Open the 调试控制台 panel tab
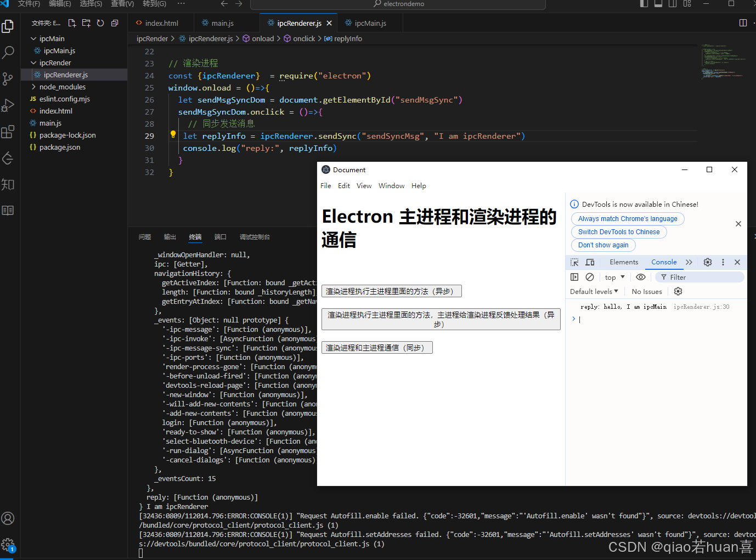This screenshot has height=560, width=756. tap(255, 237)
